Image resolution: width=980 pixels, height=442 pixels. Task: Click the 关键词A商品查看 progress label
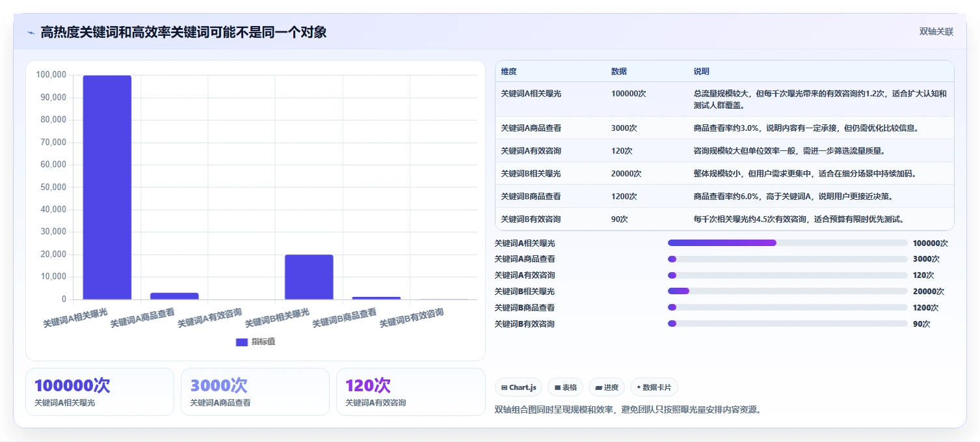[x=525, y=259]
